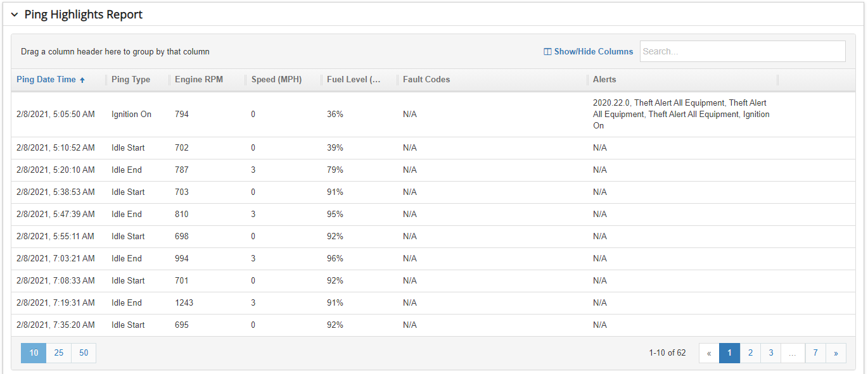Viewport: 868px width, 374px height.
Task: Click the last page arrow button
Action: (836, 352)
